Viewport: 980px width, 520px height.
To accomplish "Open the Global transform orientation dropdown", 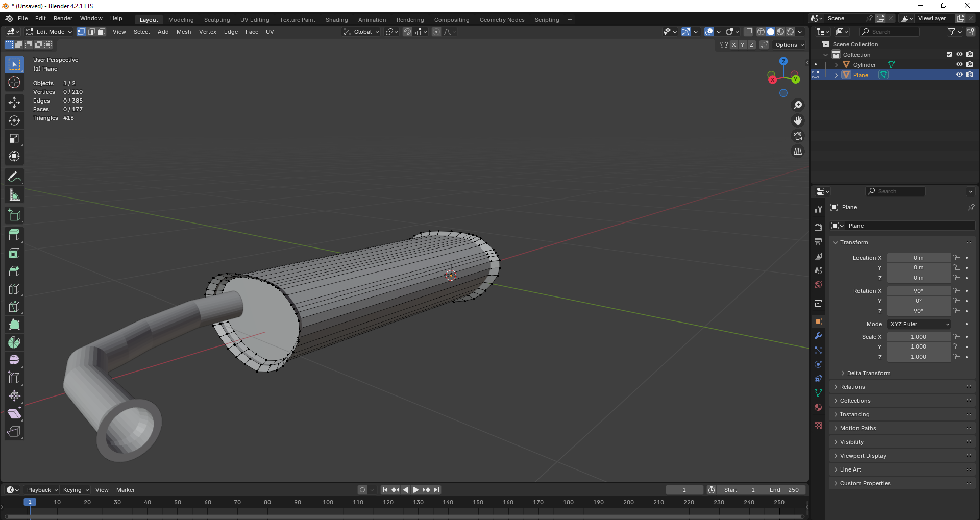I will [x=361, y=32].
